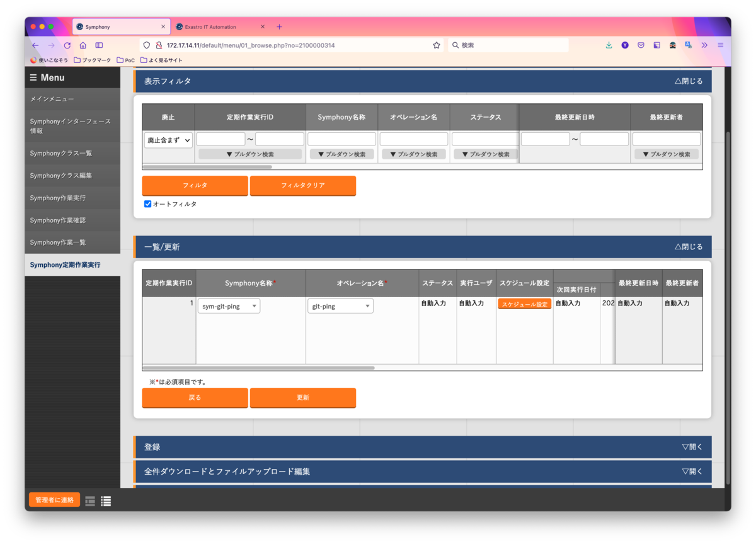Click the filter table horizontal scrollbar
The image size is (756, 544).
click(207, 167)
